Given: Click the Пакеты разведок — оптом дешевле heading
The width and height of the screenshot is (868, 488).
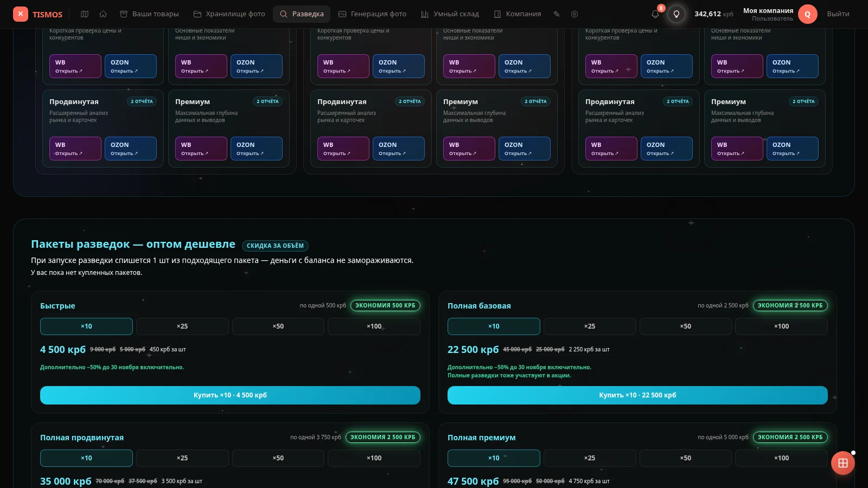Looking at the screenshot, I should tap(133, 244).
